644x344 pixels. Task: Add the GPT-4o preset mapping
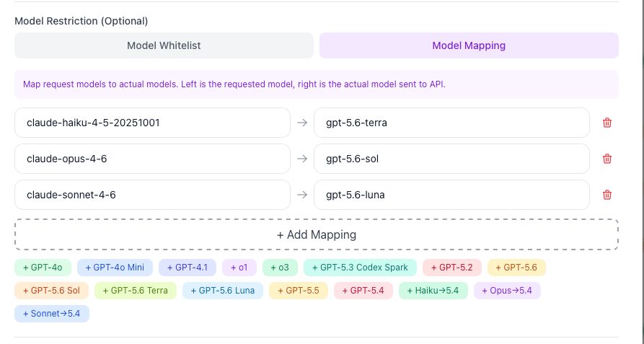43,268
